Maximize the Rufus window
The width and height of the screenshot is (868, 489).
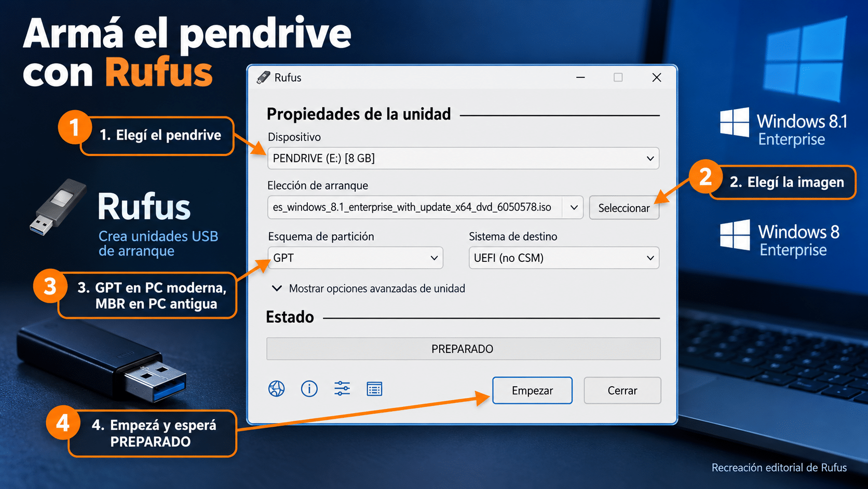tap(618, 77)
